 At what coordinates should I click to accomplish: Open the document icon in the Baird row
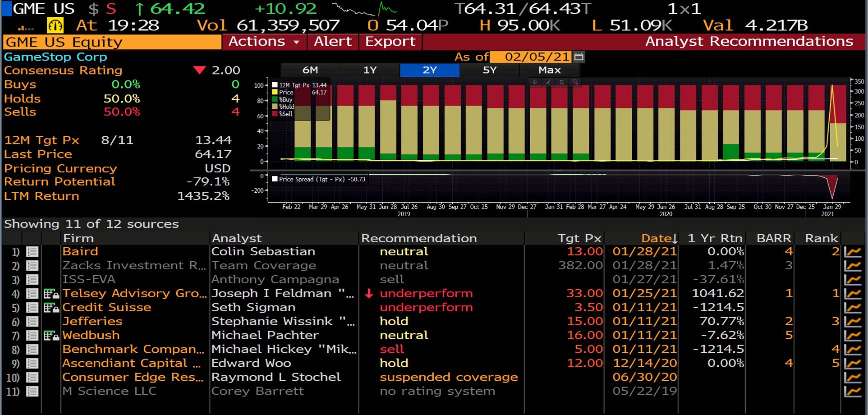32,252
